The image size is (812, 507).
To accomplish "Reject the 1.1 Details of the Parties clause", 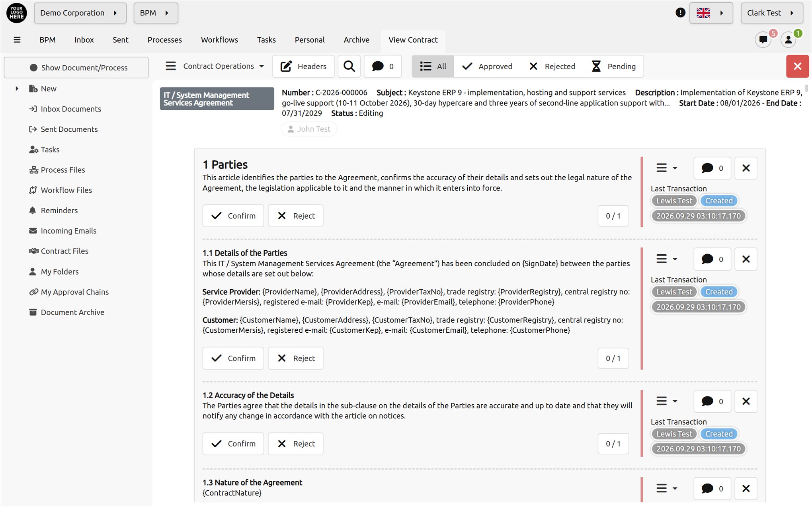I will (x=295, y=358).
